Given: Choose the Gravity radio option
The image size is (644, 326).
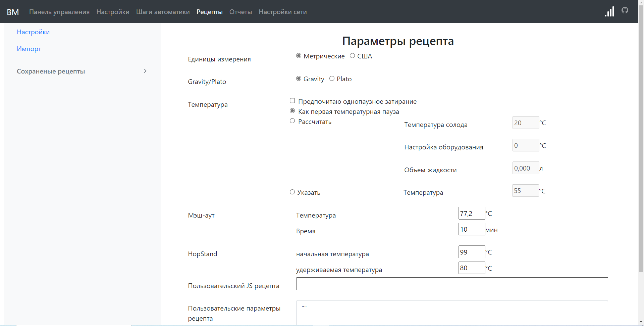Looking at the screenshot, I should pos(299,79).
